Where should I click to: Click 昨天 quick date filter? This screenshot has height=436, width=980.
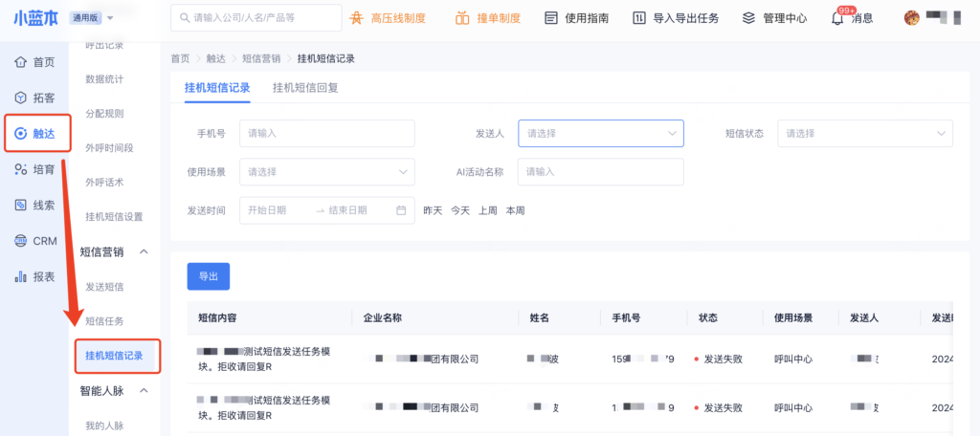click(433, 210)
